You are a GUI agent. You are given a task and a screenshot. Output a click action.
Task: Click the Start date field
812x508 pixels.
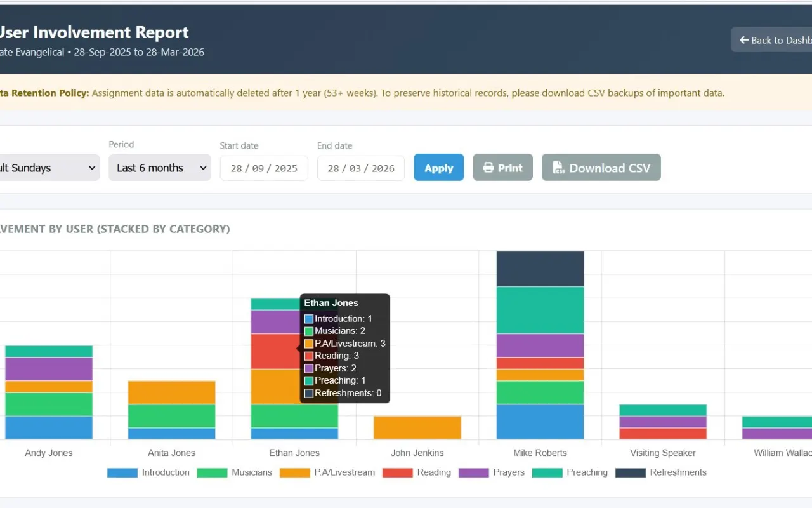[264, 168]
